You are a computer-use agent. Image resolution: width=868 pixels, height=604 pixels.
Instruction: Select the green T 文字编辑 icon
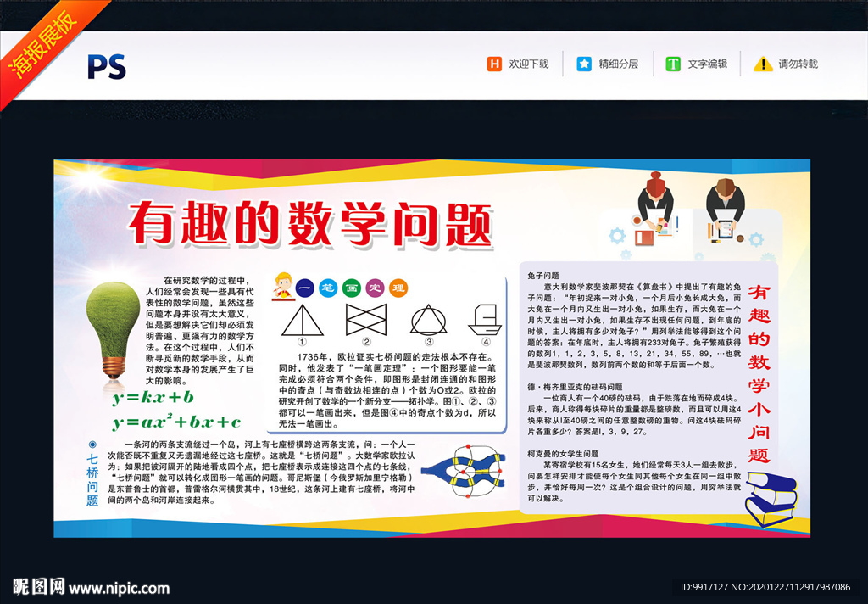(x=673, y=64)
